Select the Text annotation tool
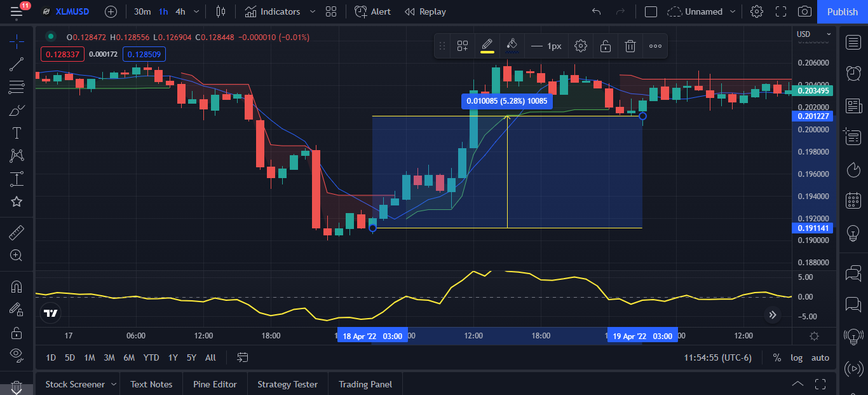 (x=17, y=133)
